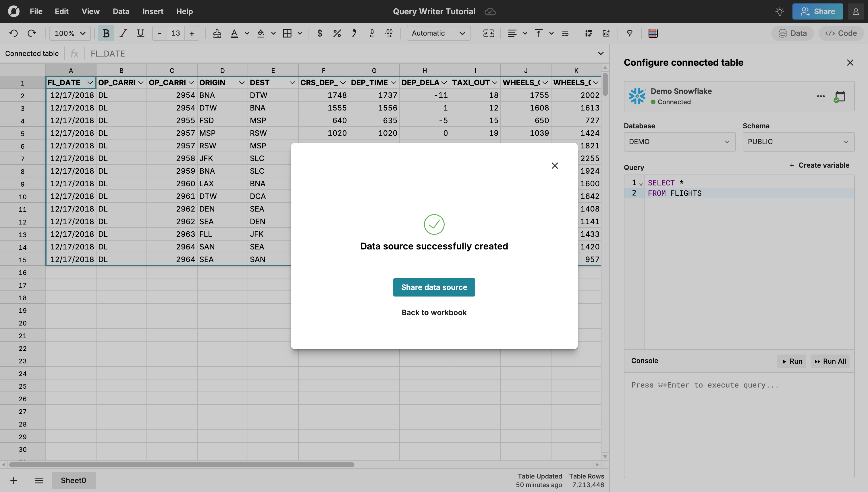Viewport: 868px width, 492px height.
Task: Click the undo arrow icon
Action: click(x=13, y=33)
